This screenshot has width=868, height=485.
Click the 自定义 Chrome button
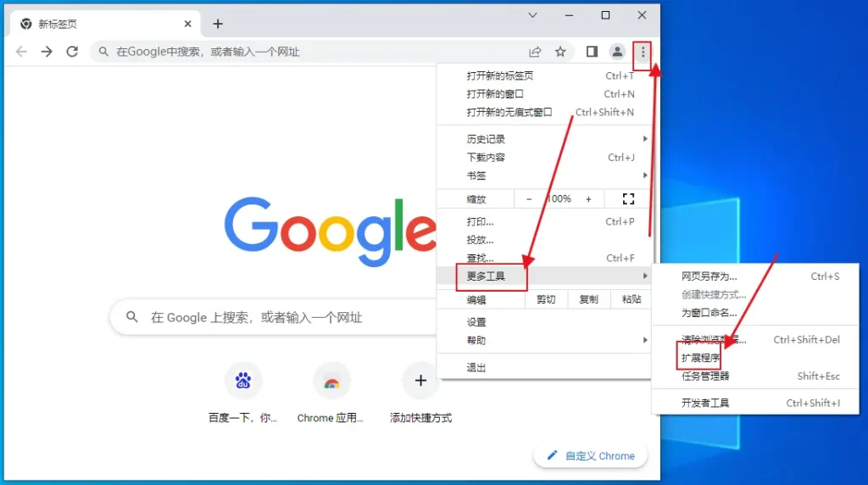click(591, 455)
